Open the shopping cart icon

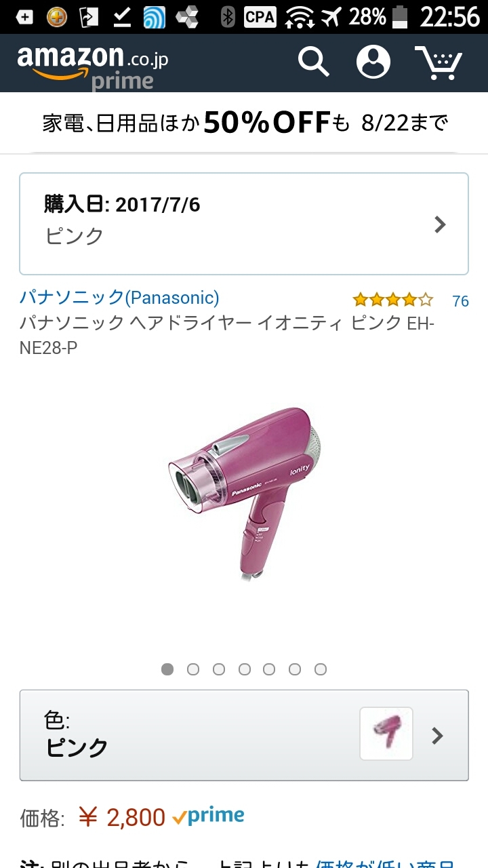pos(439,62)
